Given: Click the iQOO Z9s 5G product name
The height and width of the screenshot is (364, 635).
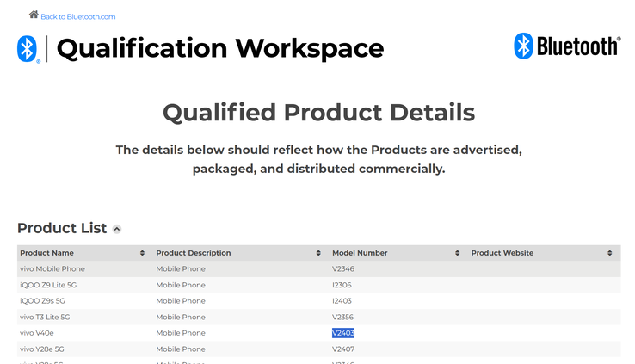Looking at the screenshot, I should 42,301.
